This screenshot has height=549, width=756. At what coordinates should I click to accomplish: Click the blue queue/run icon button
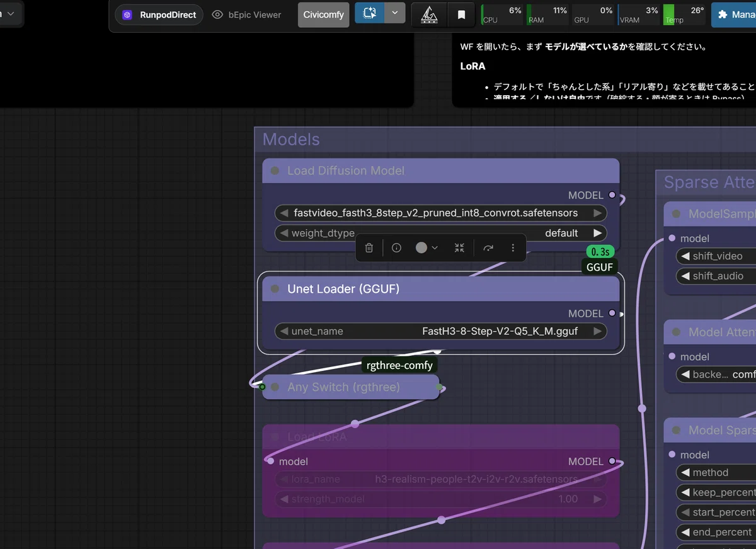[370, 13]
